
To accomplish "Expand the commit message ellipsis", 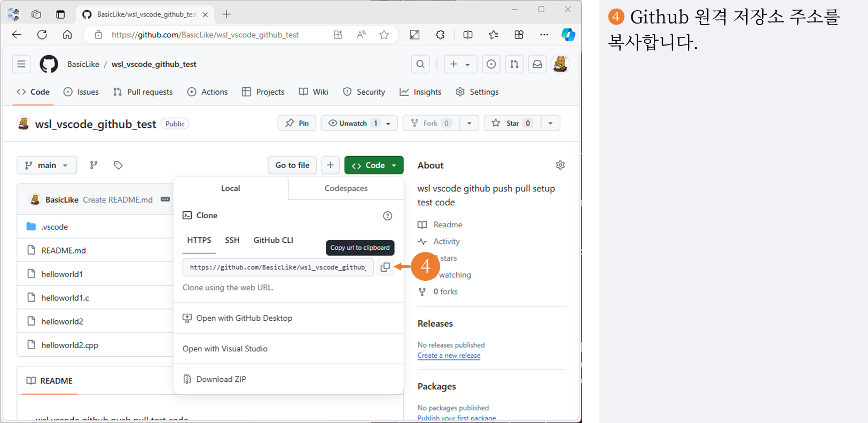I will 165,199.
